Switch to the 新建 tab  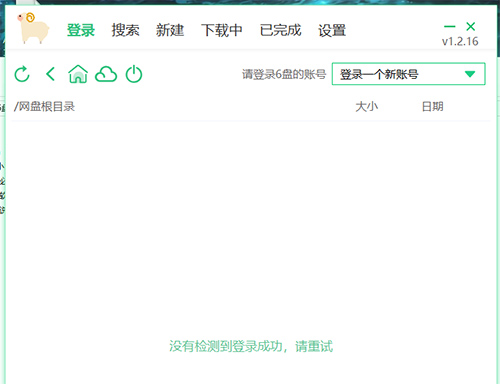[170, 30]
